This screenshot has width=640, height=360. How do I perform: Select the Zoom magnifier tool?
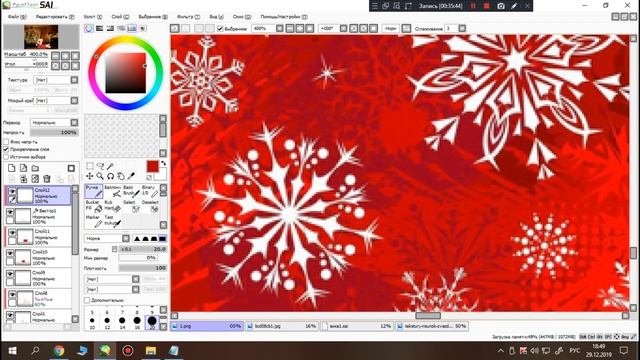pos(100,176)
